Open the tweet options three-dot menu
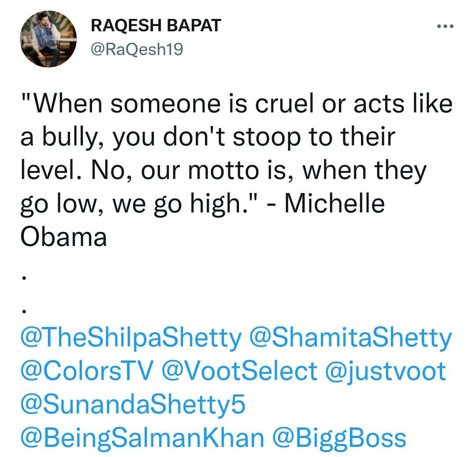Screen dimensions: 476x457 tap(445, 26)
